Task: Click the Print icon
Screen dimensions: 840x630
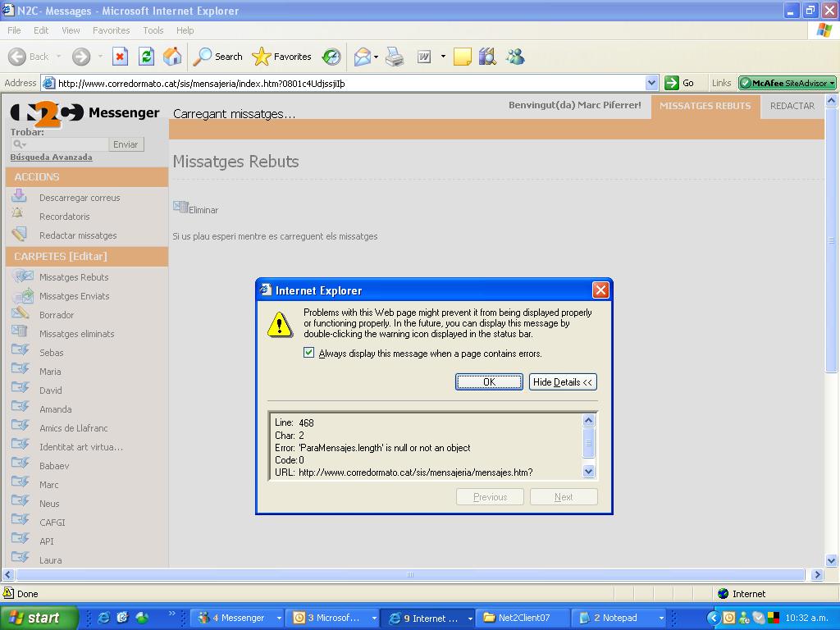Action: pyautogui.click(x=395, y=57)
